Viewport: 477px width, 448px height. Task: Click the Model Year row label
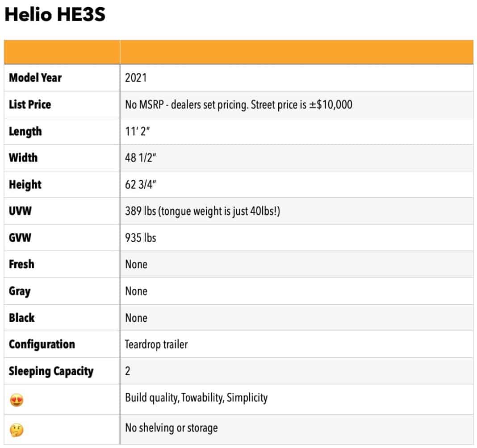pyautogui.click(x=35, y=78)
